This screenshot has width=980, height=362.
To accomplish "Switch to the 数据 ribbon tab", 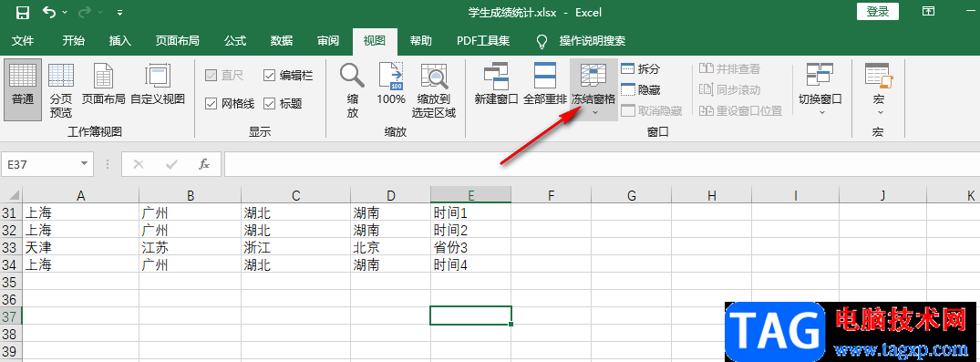I will (x=282, y=41).
